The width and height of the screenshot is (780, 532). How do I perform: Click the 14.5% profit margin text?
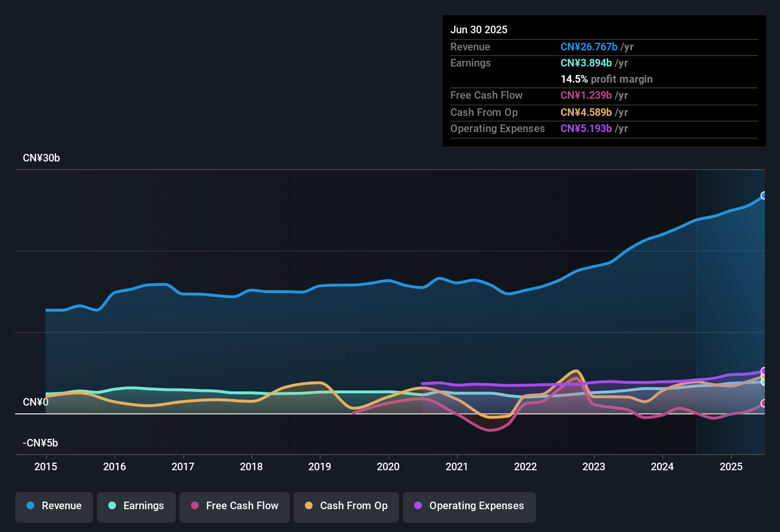tap(606, 79)
